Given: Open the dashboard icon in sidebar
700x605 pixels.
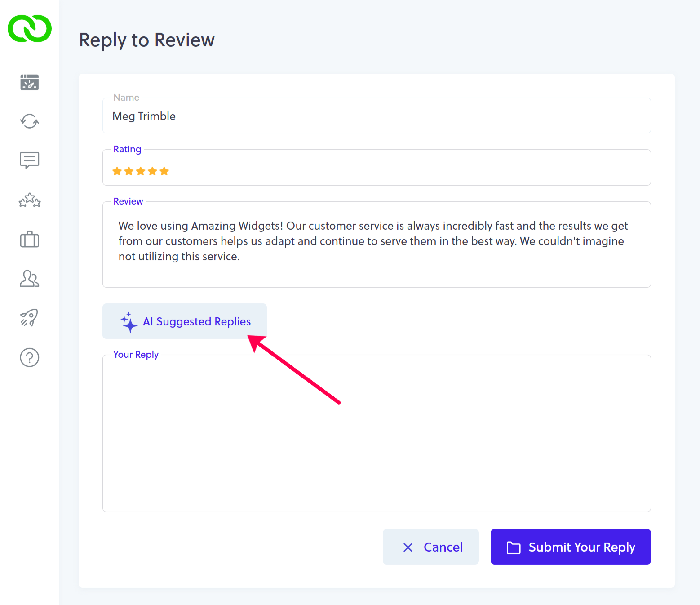Looking at the screenshot, I should click(30, 82).
